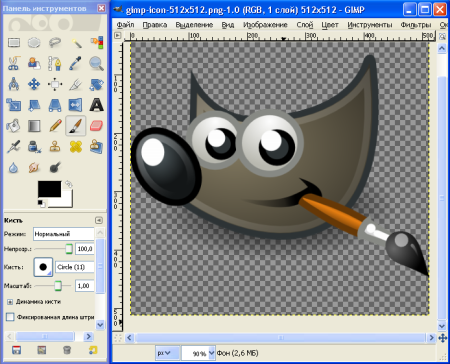The width and height of the screenshot is (450, 364).
Task: Select the Paintbrush tool
Action: (76, 126)
